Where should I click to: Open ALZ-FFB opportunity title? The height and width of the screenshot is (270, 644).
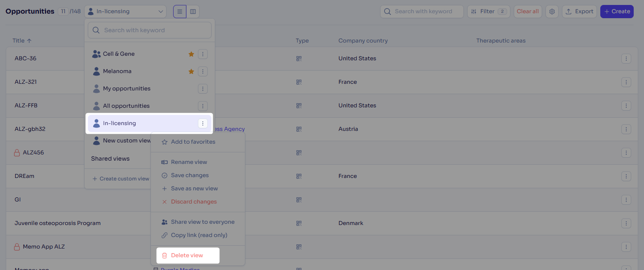tap(26, 106)
